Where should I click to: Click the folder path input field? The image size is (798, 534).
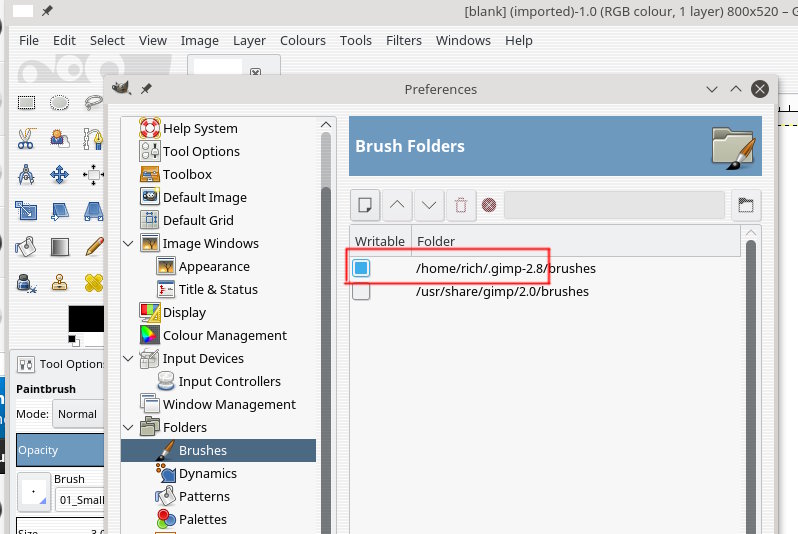[x=614, y=205]
